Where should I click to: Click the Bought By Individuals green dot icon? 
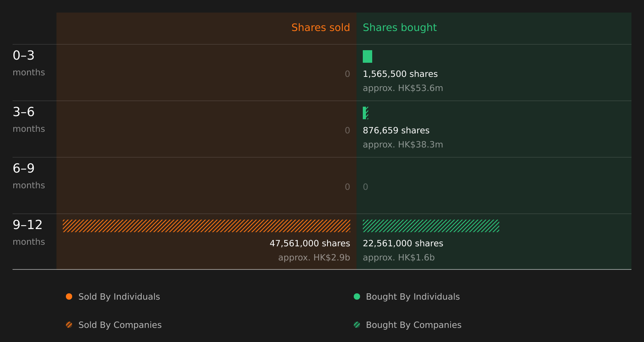(x=357, y=297)
